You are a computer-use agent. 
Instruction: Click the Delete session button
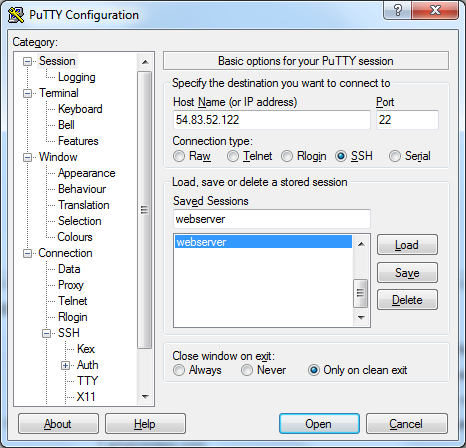407,300
